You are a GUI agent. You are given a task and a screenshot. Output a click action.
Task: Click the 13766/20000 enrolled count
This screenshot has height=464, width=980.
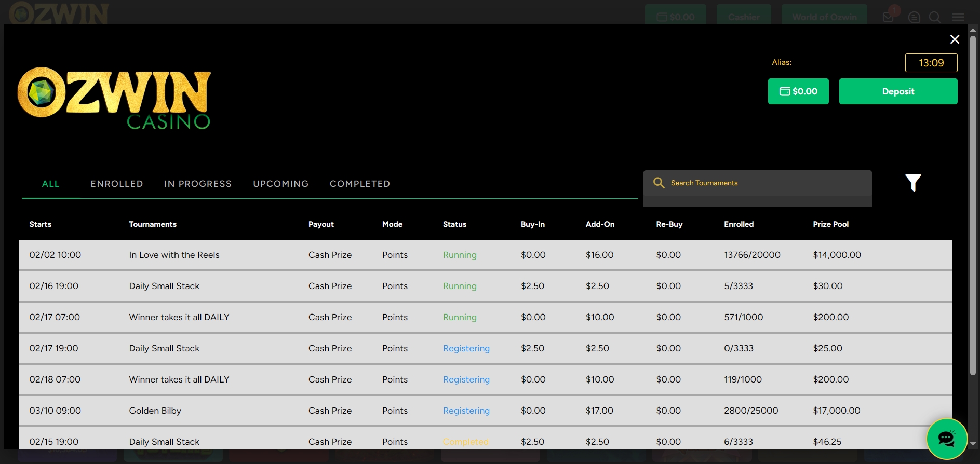click(x=753, y=255)
